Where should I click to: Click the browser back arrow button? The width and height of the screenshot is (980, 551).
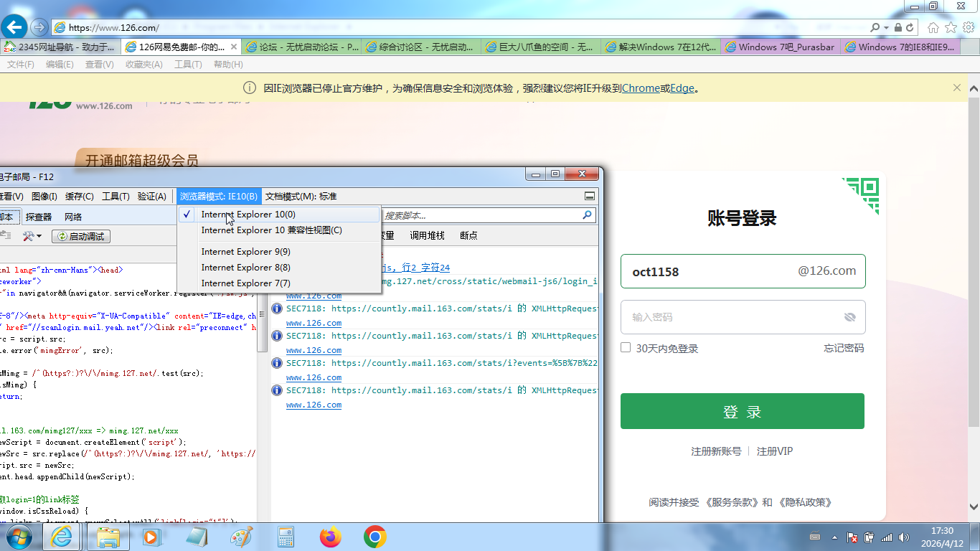click(x=14, y=27)
